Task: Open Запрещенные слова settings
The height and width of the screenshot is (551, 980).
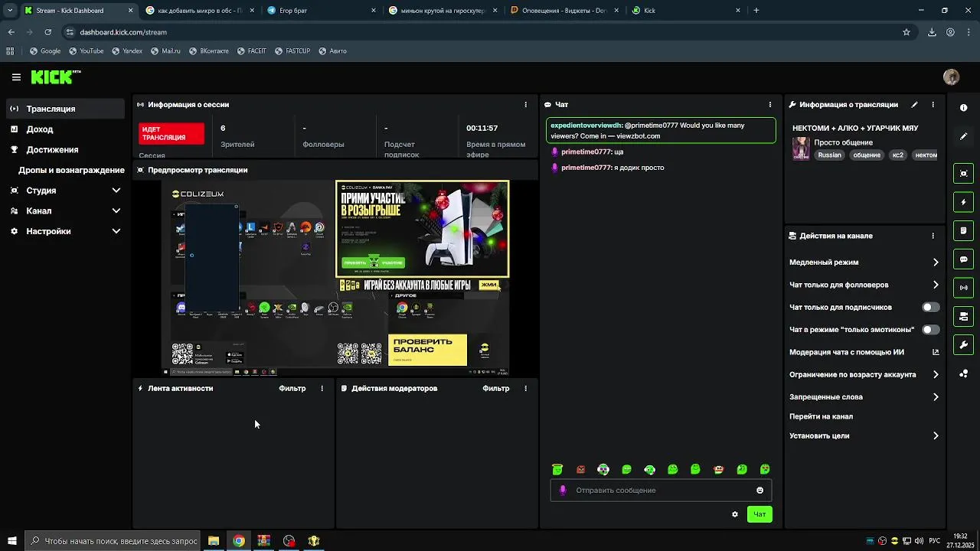Action: point(864,397)
